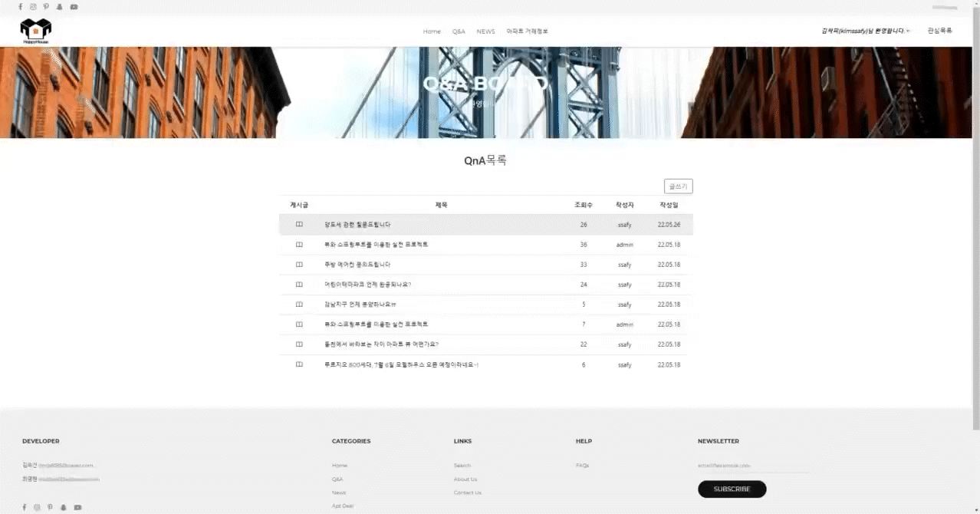Screen dimensions: 980x514
Task: Open the Contact Us footer link
Action: [468, 493]
